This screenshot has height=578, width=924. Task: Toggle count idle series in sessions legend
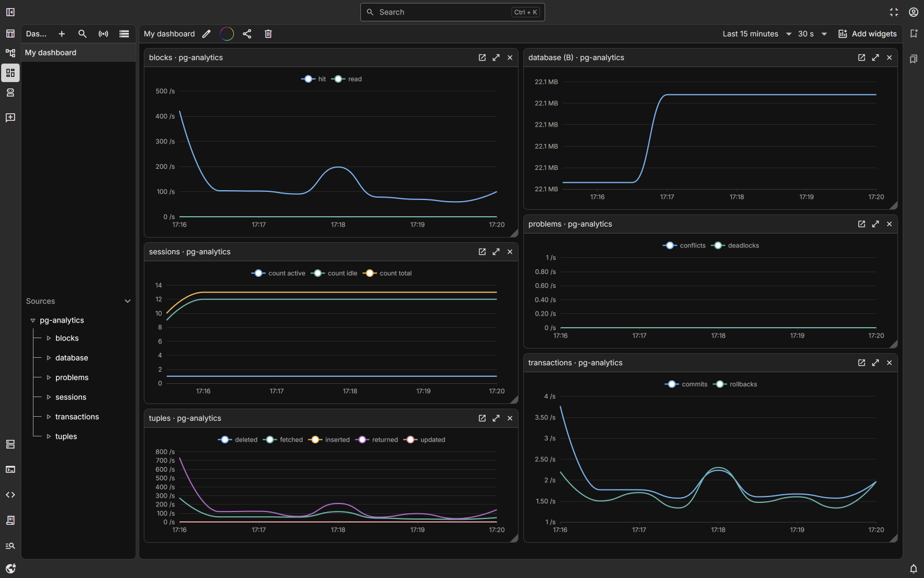[x=334, y=273]
